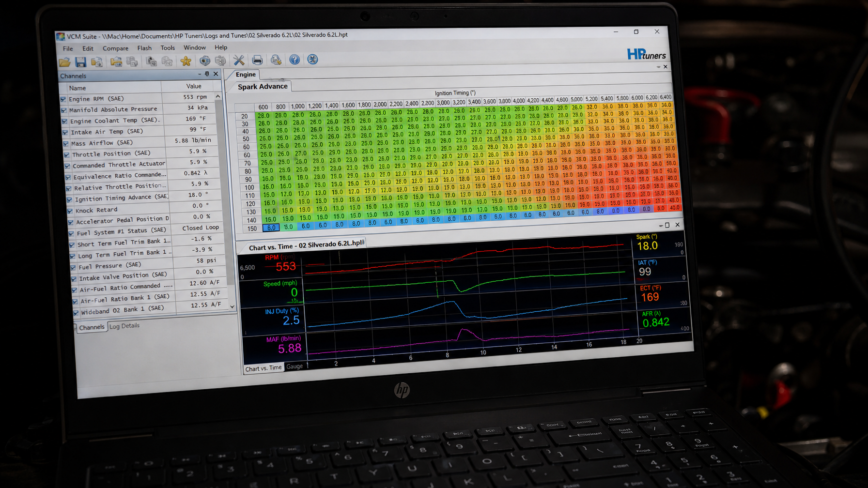Open the File menu
The height and width of the screenshot is (488, 868).
coord(68,49)
